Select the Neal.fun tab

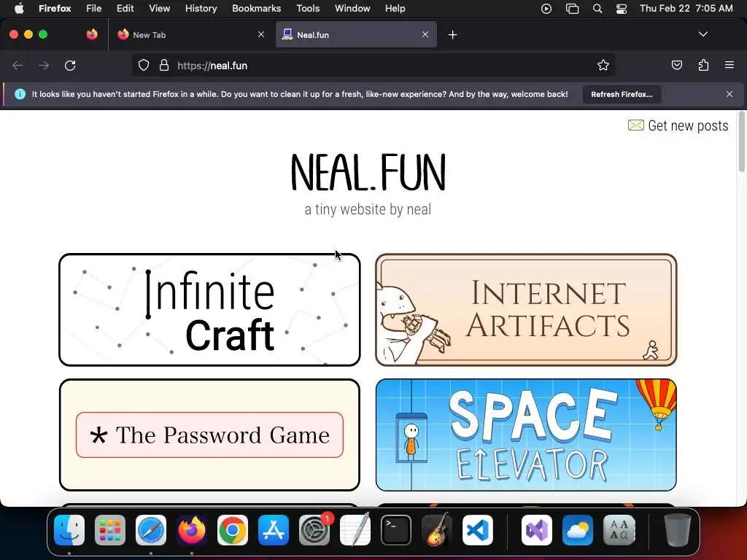coord(356,34)
